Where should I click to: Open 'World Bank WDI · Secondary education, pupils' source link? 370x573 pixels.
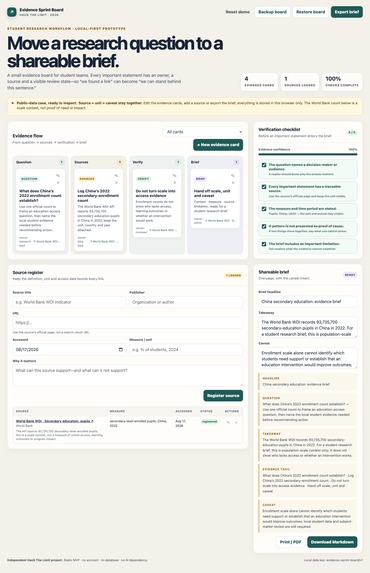[x=54, y=421]
